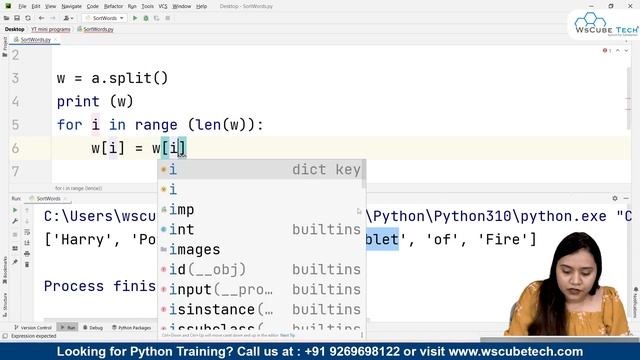The height and width of the screenshot is (360, 640).
Task: Close the SortWords.py editor tab
Action: (x=56, y=40)
